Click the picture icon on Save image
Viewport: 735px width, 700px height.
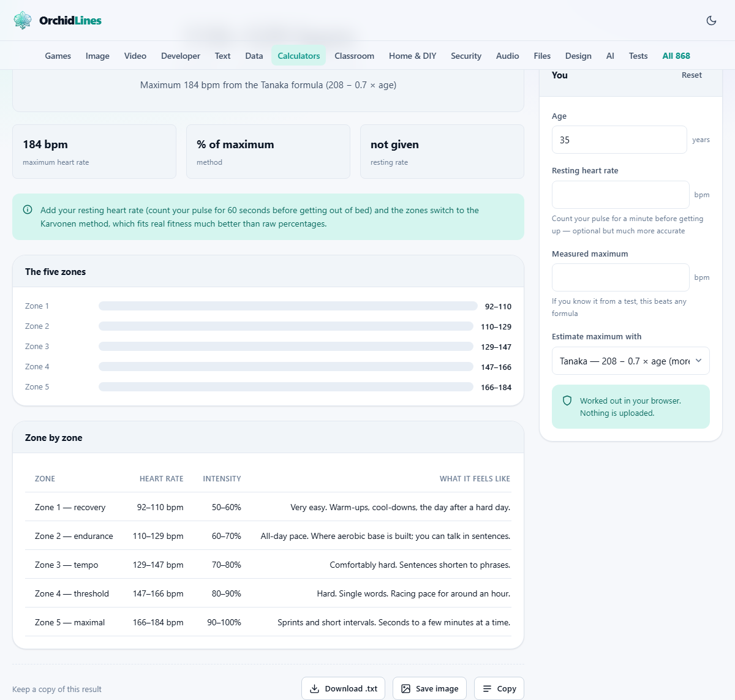pos(405,688)
